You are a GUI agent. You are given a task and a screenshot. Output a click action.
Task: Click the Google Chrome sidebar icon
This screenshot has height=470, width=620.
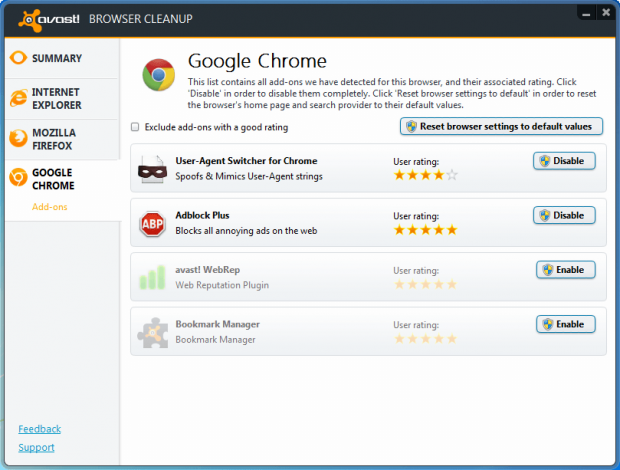coord(18,177)
